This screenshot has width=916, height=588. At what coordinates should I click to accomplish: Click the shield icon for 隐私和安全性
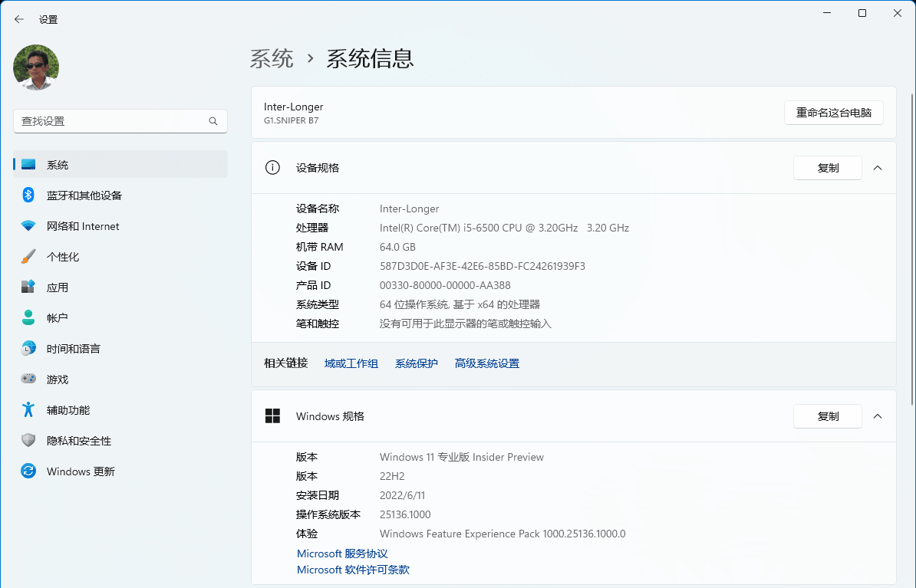click(x=28, y=440)
